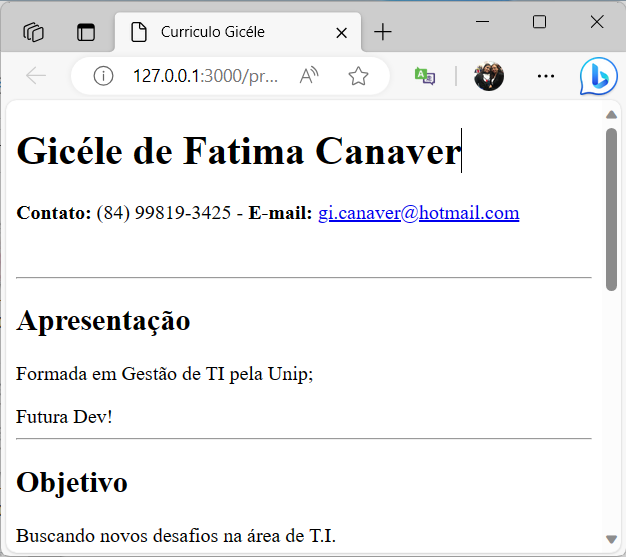Click the scrollbar up arrow

click(x=611, y=115)
